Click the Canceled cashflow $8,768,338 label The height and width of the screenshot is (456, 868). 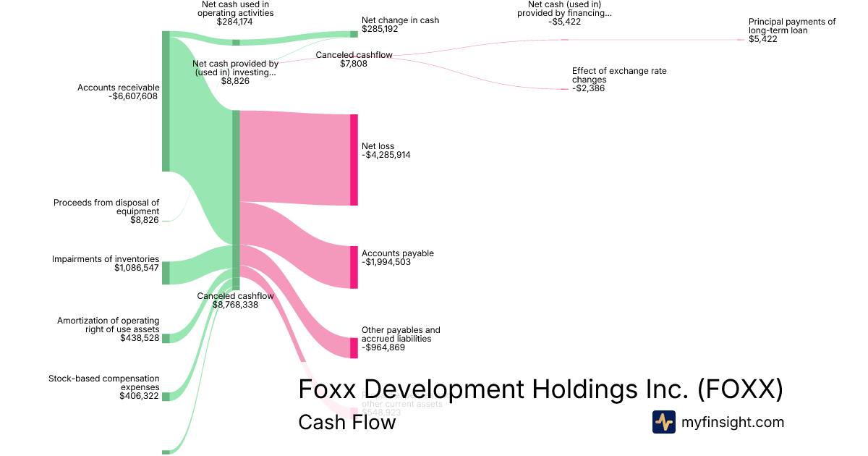tap(235, 300)
